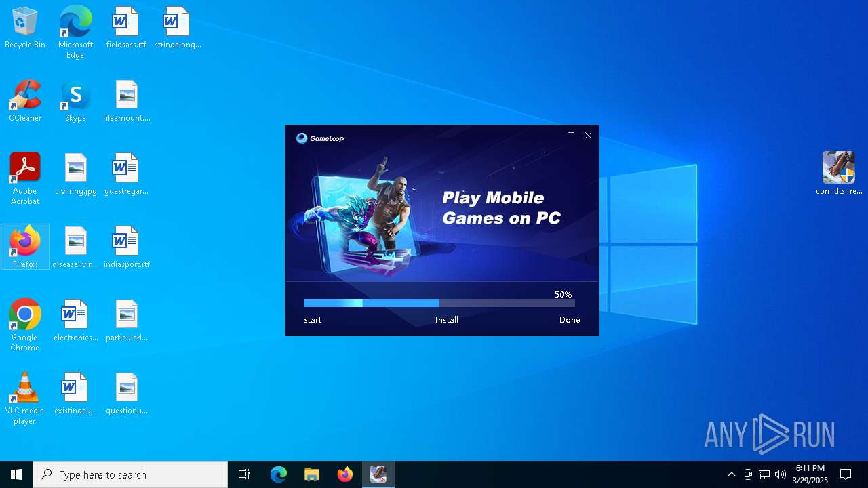Select the fileamount image file icon
This screenshot has width=868, height=488.
coord(126,101)
